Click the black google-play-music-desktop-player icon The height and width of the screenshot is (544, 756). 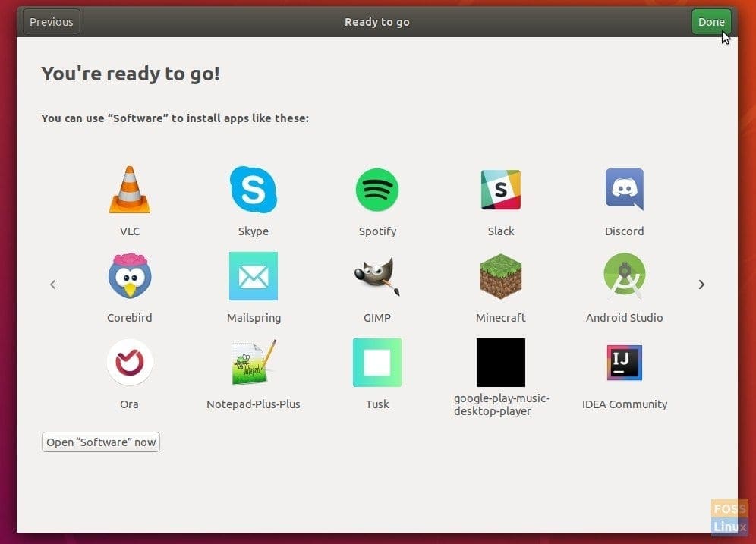[x=501, y=363]
